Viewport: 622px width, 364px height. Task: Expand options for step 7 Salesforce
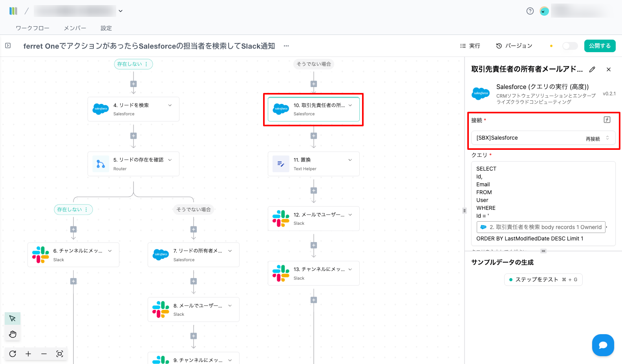[x=230, y=251]
